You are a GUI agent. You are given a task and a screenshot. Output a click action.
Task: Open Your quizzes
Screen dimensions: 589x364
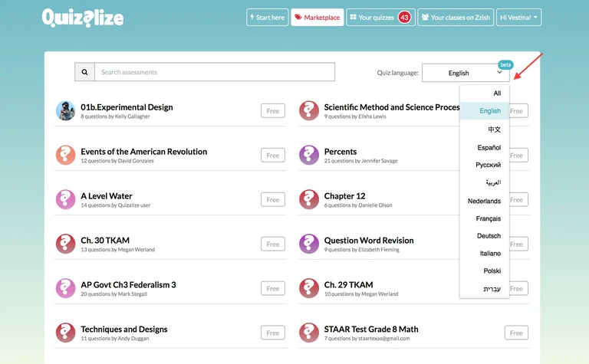click(380, 18)
